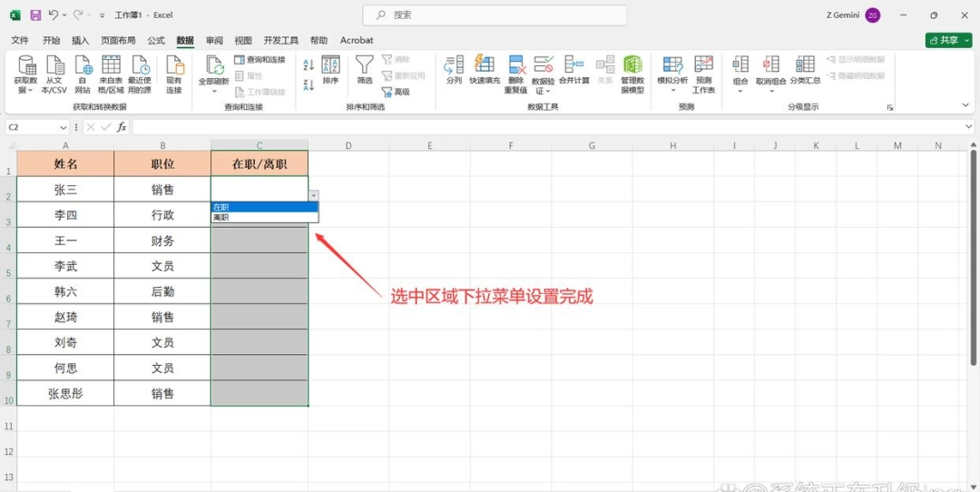Image resolution: width=980 pixels, height=492 pixels.
Task: Open Quick Access Toolbar customize dropdown
Action: (x=102, y=15)
